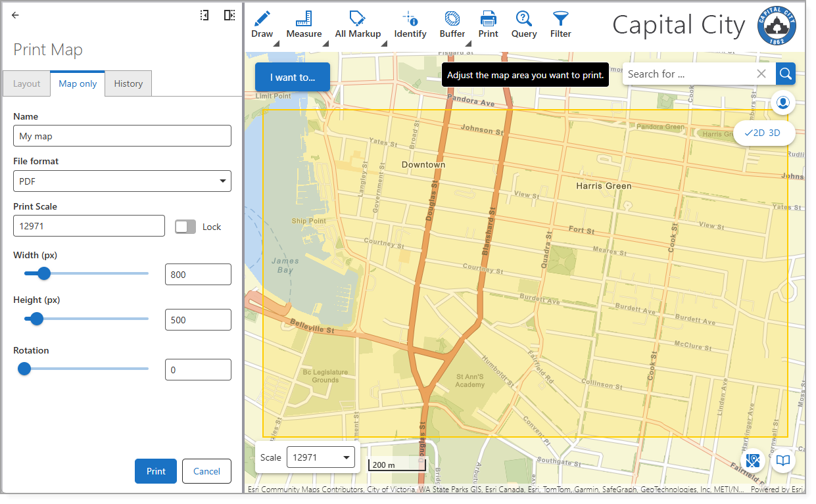Click the second panel docking icon

(229, 15)
